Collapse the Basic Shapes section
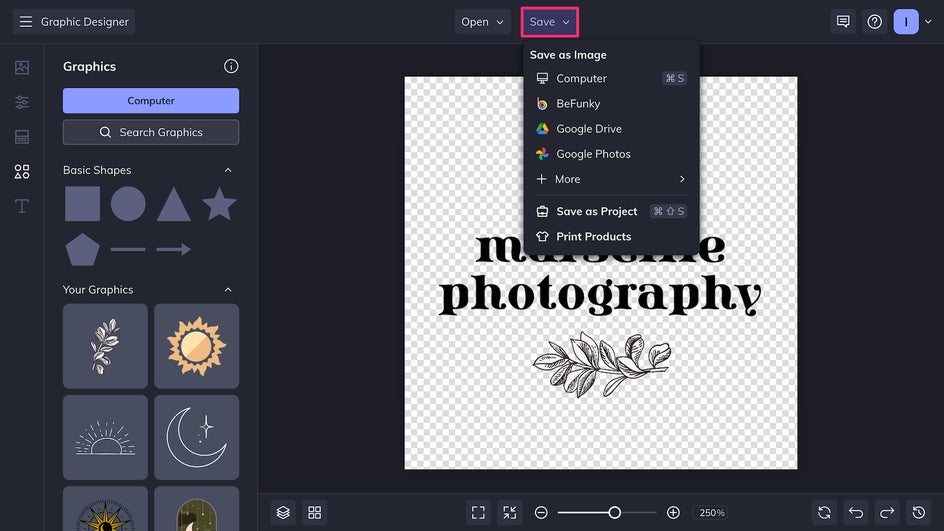Image resolution: width=944 pixels, height=531 pixels. point(228,170)
